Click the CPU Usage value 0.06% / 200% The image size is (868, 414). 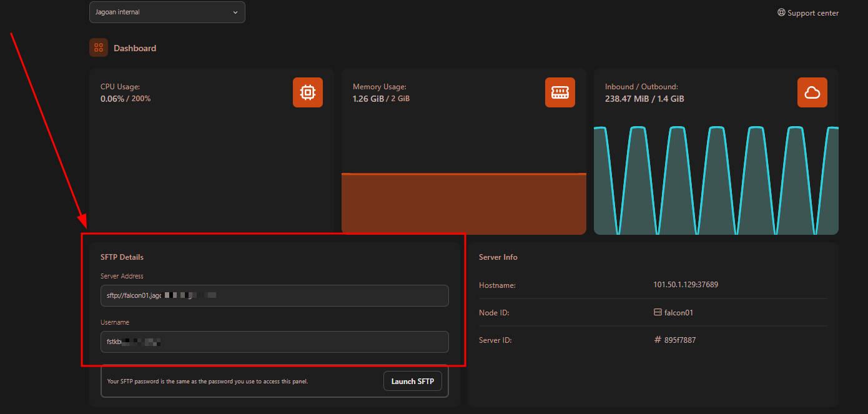[x=126, y=99]
